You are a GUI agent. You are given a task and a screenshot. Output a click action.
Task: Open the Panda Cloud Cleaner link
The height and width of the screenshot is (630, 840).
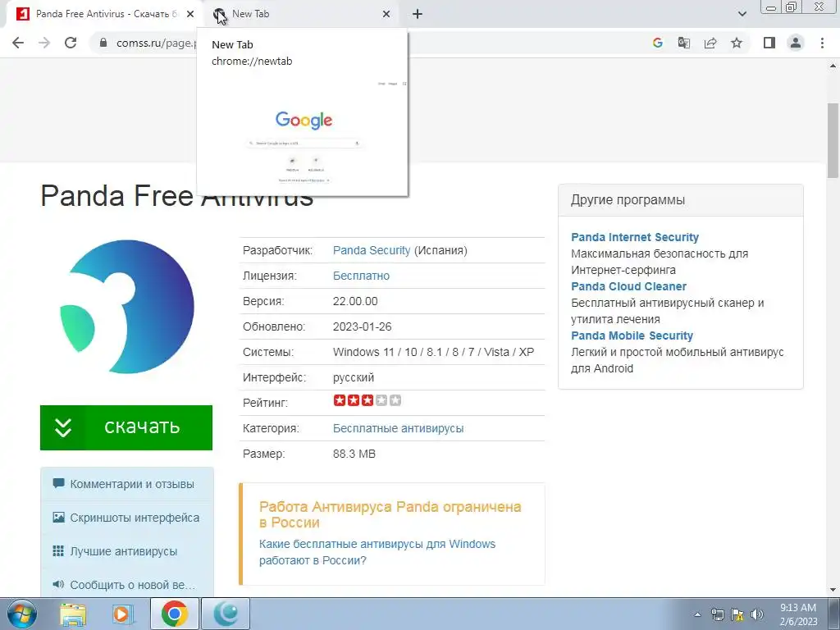pos(628,286)
